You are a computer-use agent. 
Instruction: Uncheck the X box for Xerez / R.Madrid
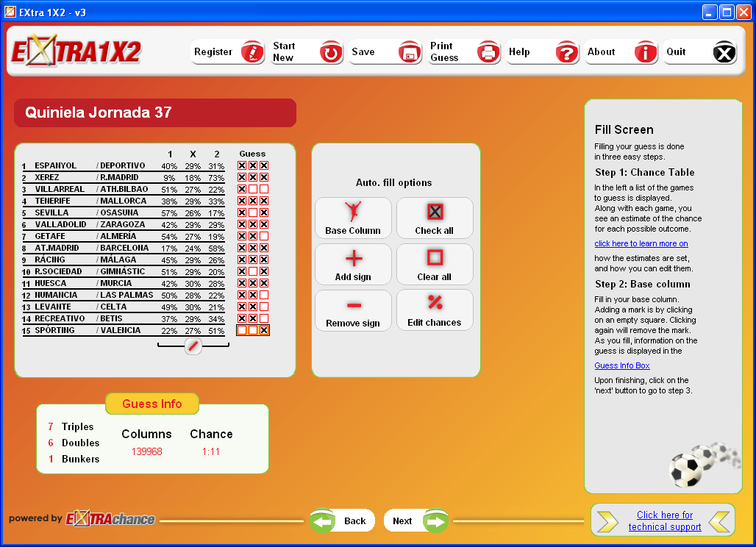point(253,177)
